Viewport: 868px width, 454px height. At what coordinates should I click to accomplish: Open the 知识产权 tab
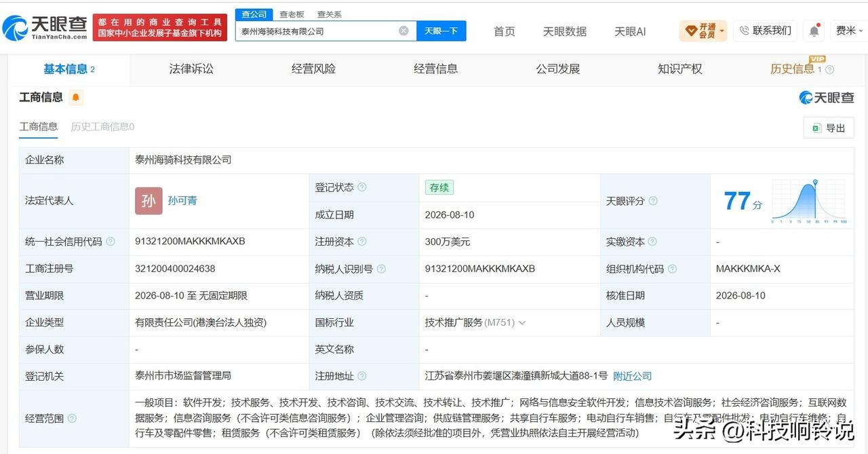(x=679, y=69)
